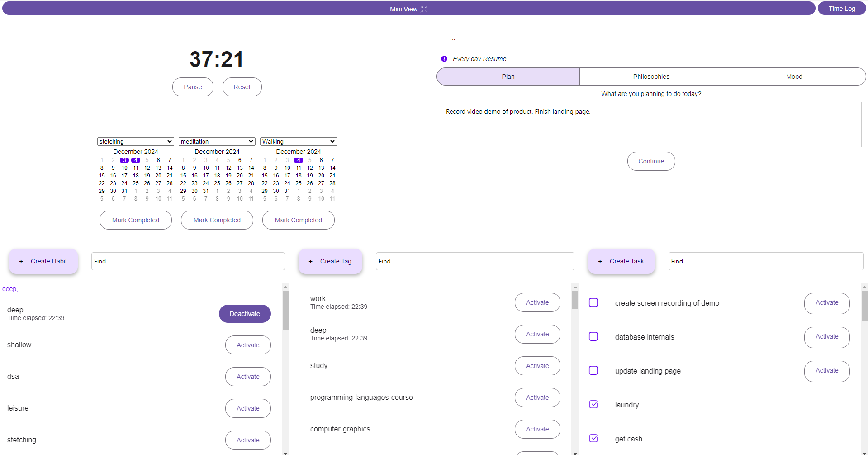Open the 'Walking' habit dropdown
Screen dimensions: 868x455
[298, 142]
